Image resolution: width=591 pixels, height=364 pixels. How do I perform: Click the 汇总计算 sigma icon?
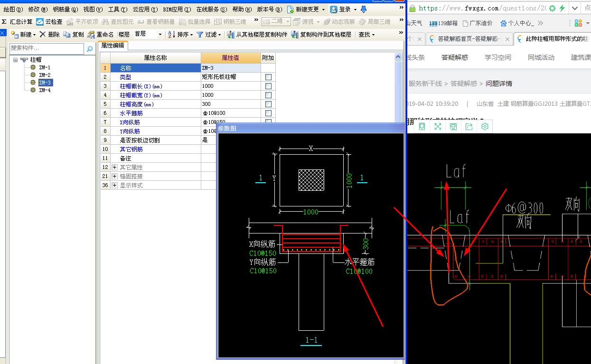(x=4, y=22)
